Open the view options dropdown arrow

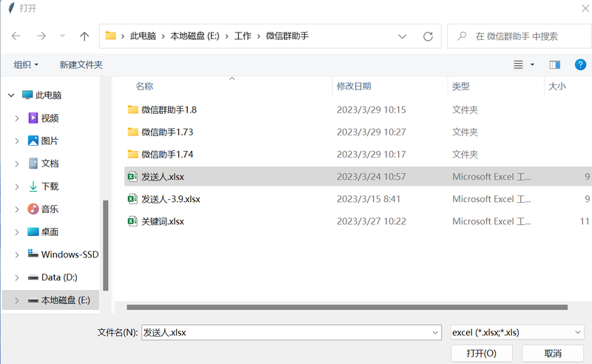[x=532, y=65]
